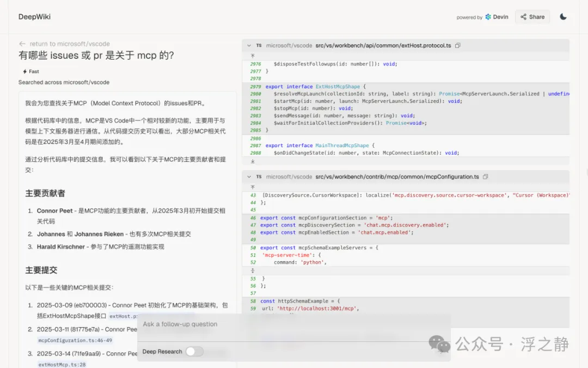Collapse the mcpConfiguration.ts code block
Screen dimensions: 588x368
click(249, 177)
